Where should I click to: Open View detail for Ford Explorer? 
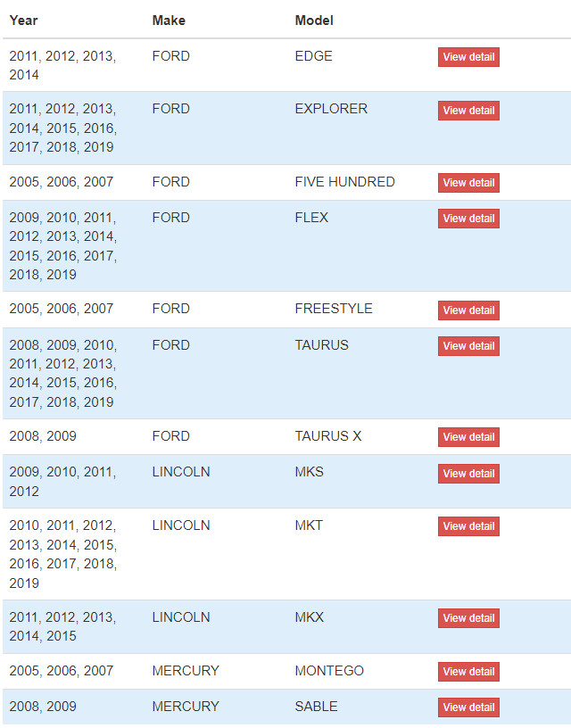[468, 111]
